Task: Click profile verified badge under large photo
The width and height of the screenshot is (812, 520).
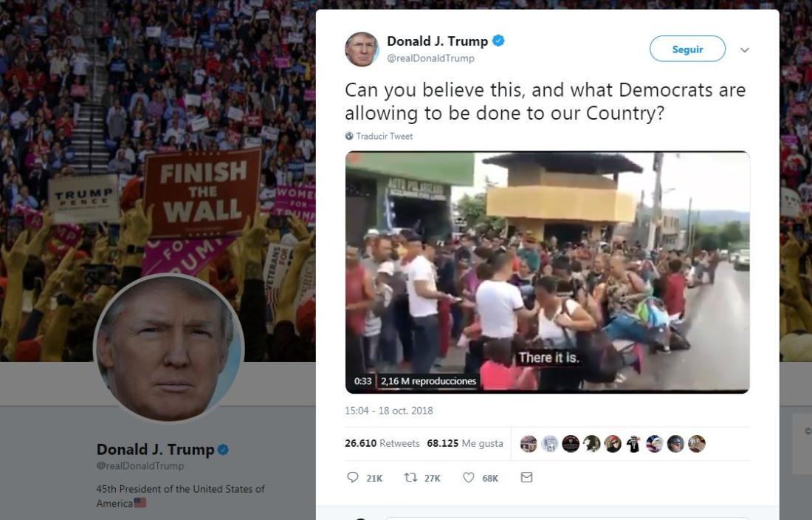Action: pyautogui.click(x=223, y=450)
